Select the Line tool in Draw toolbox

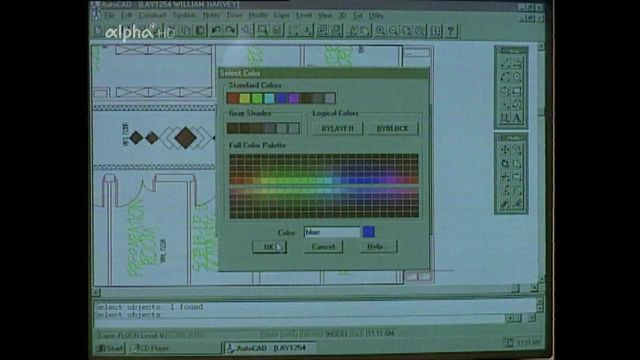tap(505, 63)
